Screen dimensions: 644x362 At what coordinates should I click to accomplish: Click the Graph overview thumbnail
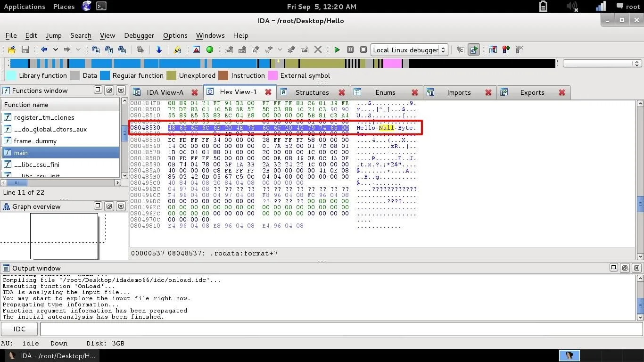(x=64, y=236)
